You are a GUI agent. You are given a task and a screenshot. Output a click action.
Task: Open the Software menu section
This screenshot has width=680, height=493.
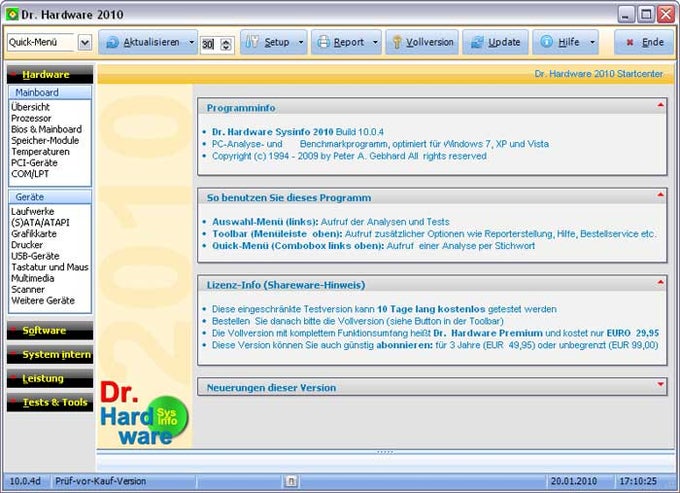(50, 330)
